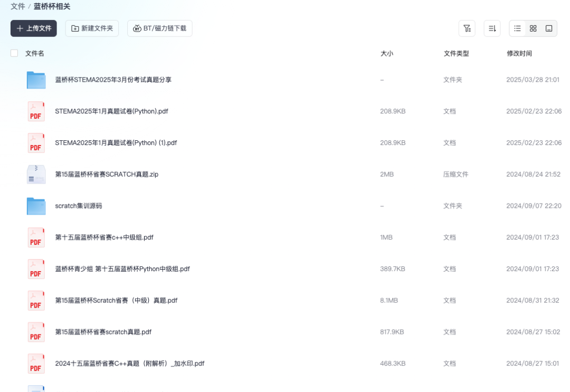Screen dimensions: 570x392
Task: Click the date 2024/08/24 21:52
Action: point(533,175)
